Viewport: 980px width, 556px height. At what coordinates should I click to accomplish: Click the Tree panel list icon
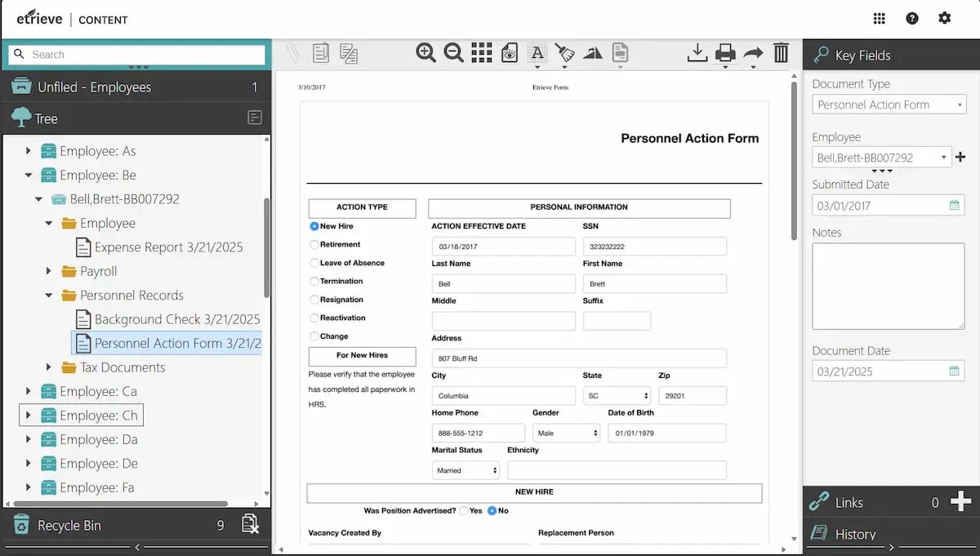[255, 118]
